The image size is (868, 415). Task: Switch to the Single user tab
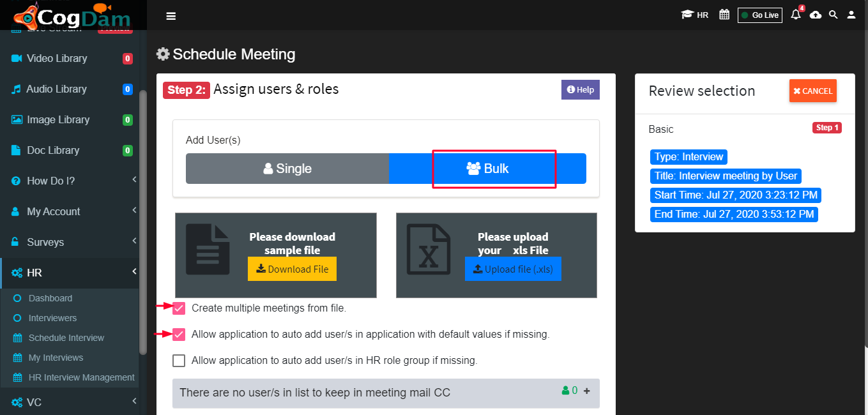(287, 169)
